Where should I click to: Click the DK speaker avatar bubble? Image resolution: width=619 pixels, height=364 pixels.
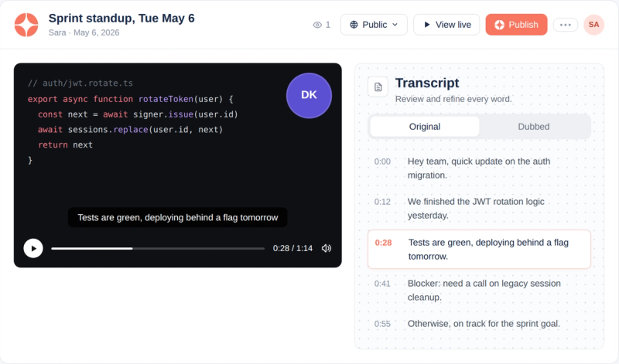tap(309, 95)
